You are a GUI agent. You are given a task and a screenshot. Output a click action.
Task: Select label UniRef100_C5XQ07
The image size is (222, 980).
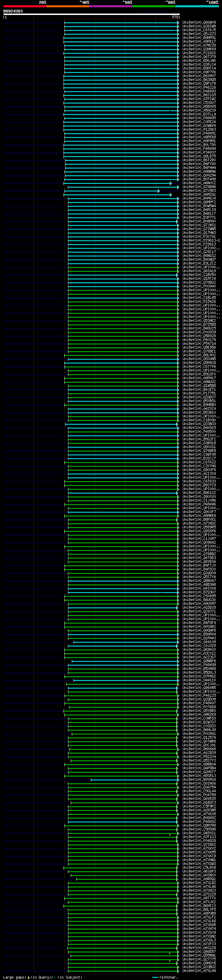199,103
